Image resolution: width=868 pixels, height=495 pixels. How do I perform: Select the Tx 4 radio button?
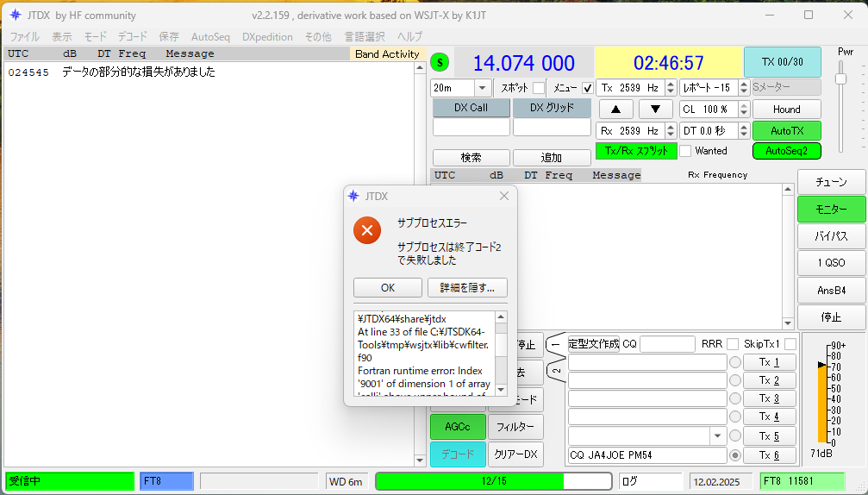click(734, 417)
